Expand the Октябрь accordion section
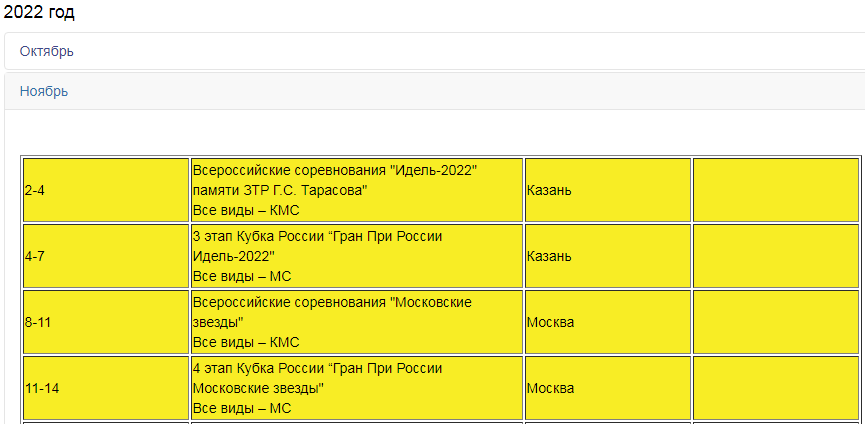865x424 pixels. click(x=46, y=51)
